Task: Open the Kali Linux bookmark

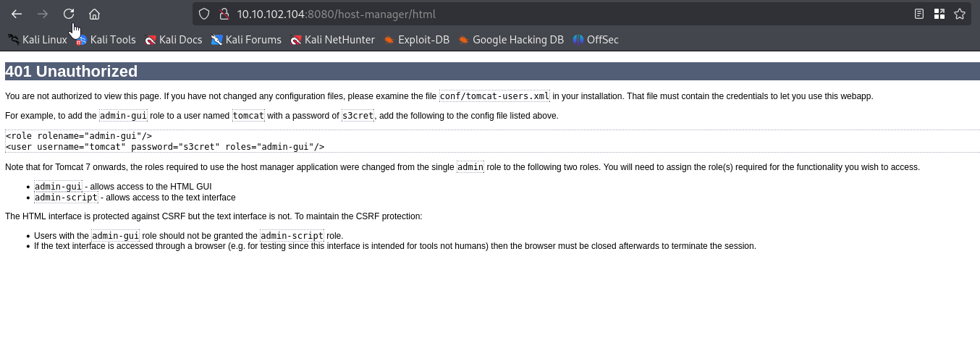Action: [38, 40]
